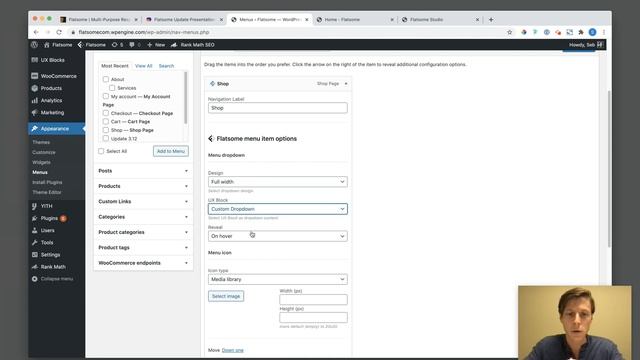Click the Move Down one link
The image size is (640, 360).
[233, 350]
